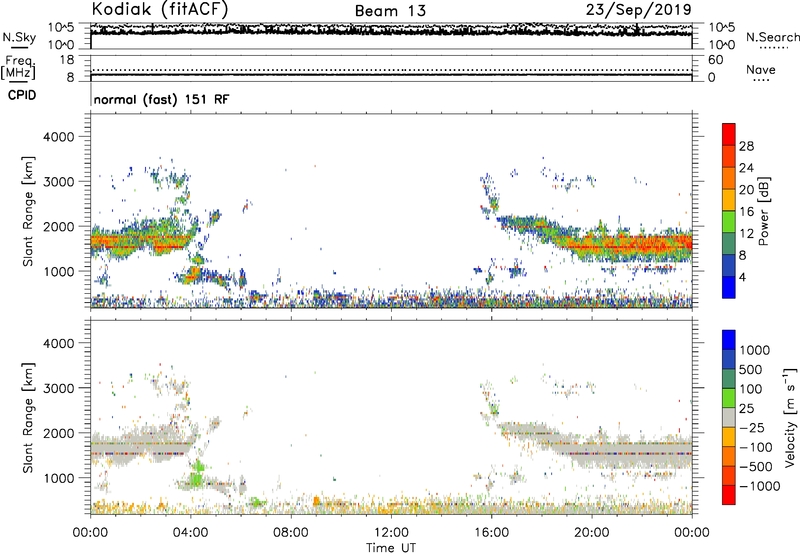
Task: Click the date '23/Sep/2019'
Action: (x=639, y=9)
